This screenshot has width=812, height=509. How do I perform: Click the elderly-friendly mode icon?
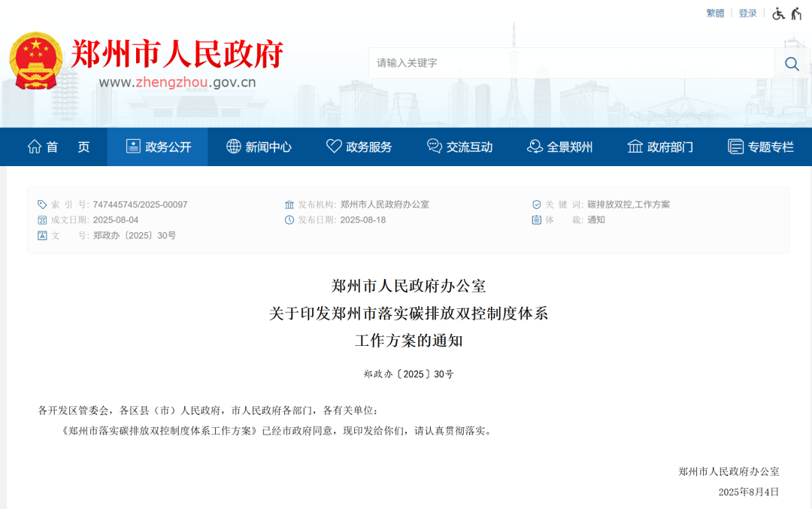click(796, 14)
